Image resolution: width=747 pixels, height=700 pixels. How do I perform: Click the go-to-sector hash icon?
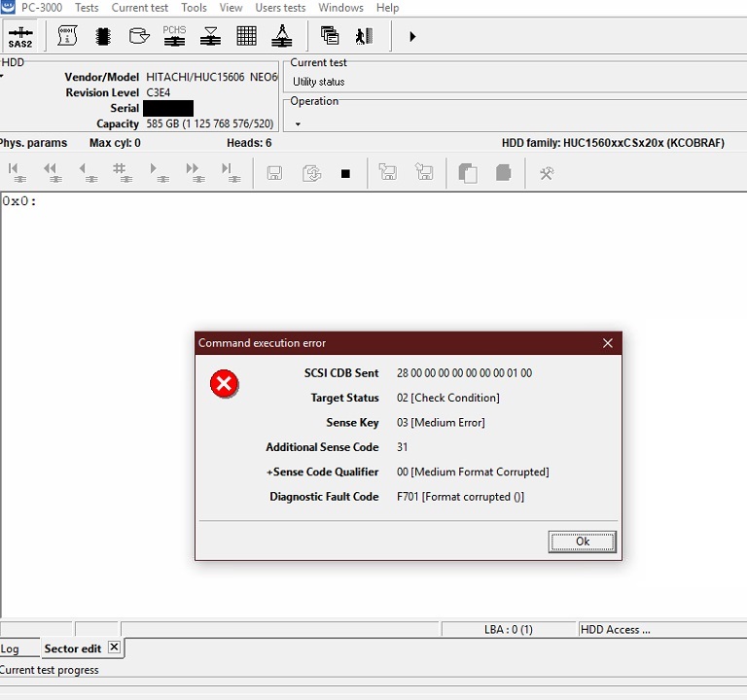coord(120,173)
